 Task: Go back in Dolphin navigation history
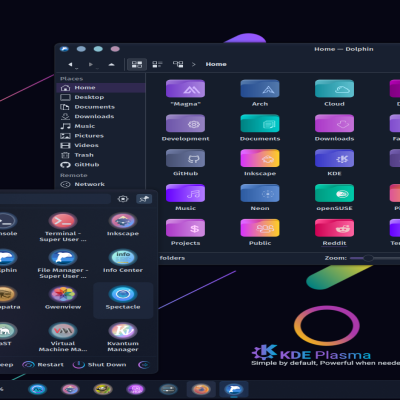coord(70,64)
